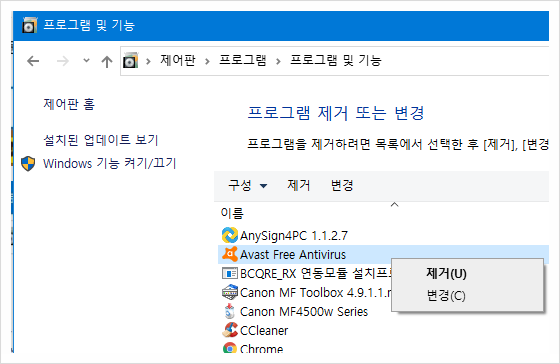Expand the chevron after 제어판 breadcrumb
The height and width of the screenshot is (364, 560).
[207, 61]
